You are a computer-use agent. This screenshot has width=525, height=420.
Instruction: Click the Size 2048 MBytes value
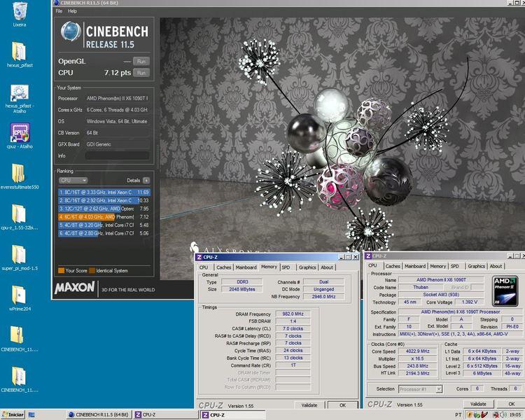(242, 289)
